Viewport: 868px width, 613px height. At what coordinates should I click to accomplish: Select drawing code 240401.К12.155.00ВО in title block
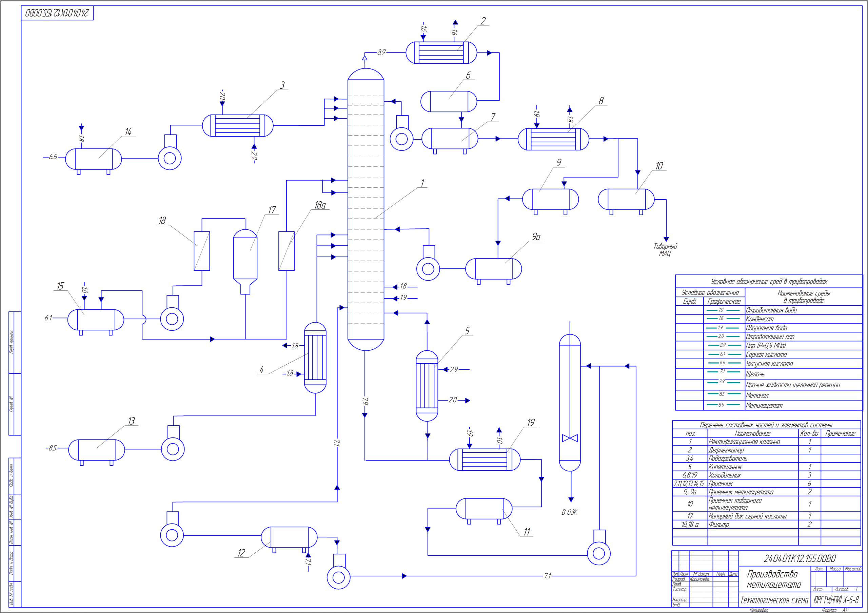pyautogui.click(x=800, y=558)
